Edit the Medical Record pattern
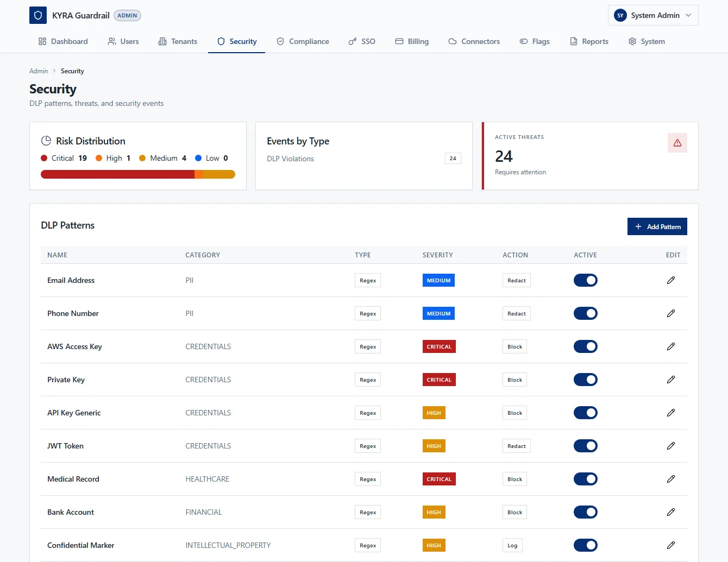Screen dimensions: 728x562 (671, 479)
